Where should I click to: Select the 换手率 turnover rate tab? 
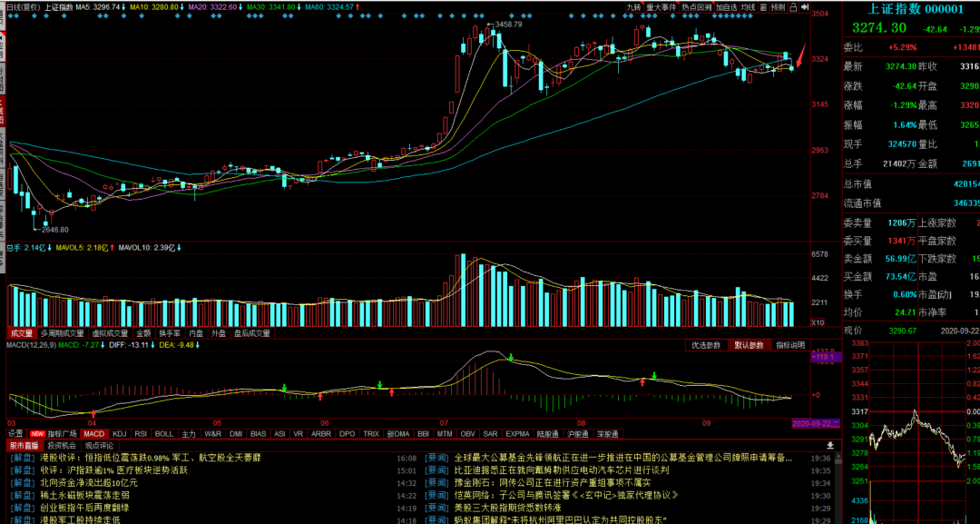(x=170, y=333)
